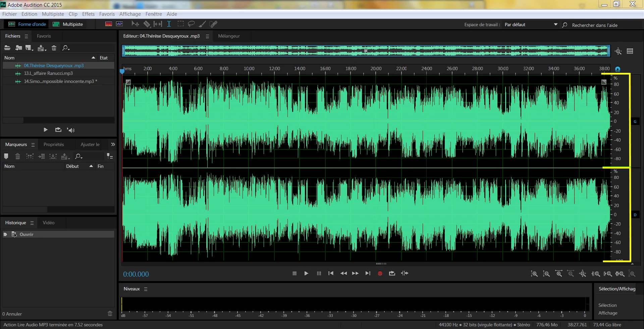Image resolution: width=644 pixels, height=329 pixels.
Task: Click the New file icon
Action: [x=29, y=48]
